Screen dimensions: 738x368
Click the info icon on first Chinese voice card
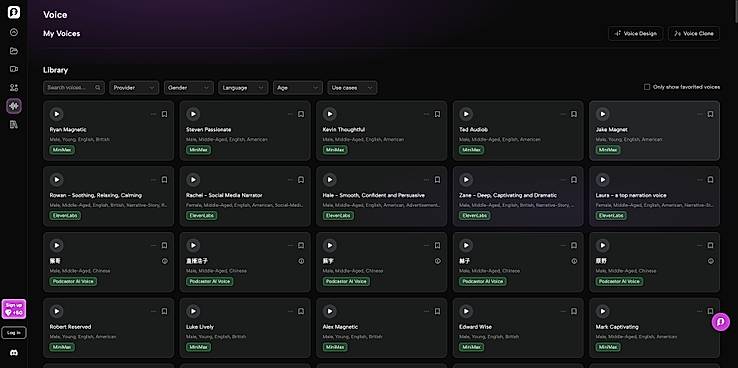(165, 261)
